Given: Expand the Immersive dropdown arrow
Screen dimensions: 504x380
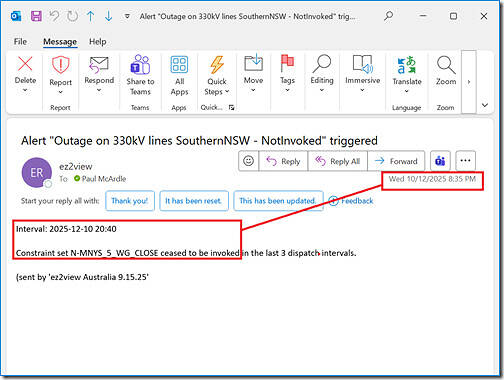Looking at the screenshot, I should tap(362, 90).
